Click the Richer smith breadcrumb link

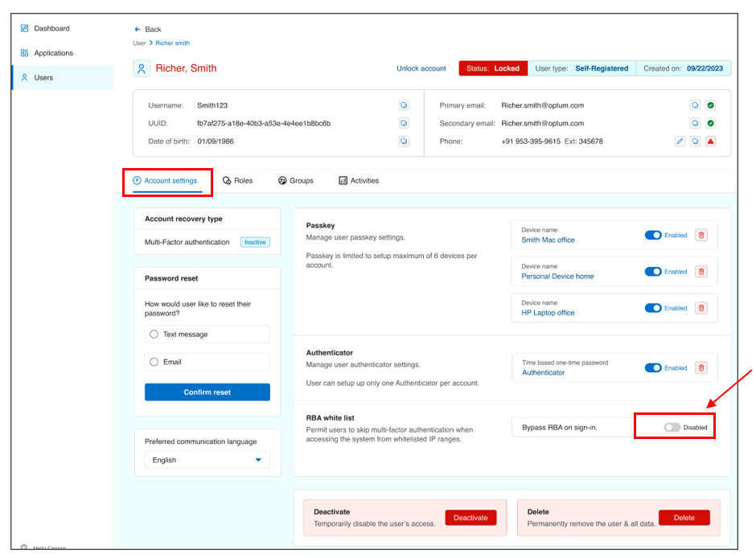[173, 43]
